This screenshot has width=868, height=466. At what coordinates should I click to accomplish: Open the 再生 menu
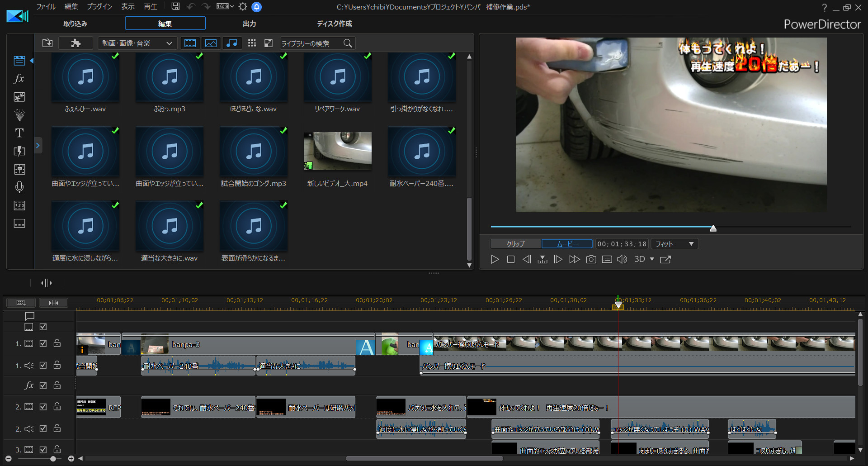point(150,6)
